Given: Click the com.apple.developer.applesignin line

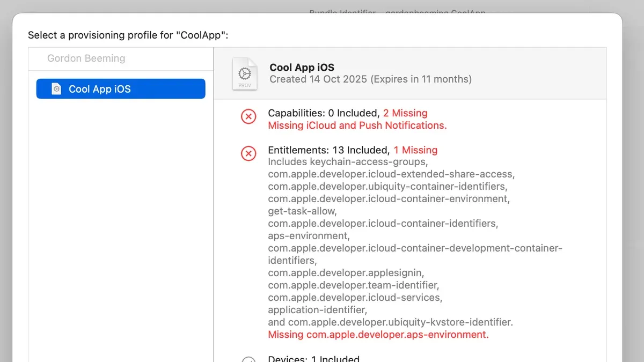Looking at the screenshot, I should coord(347,273).
